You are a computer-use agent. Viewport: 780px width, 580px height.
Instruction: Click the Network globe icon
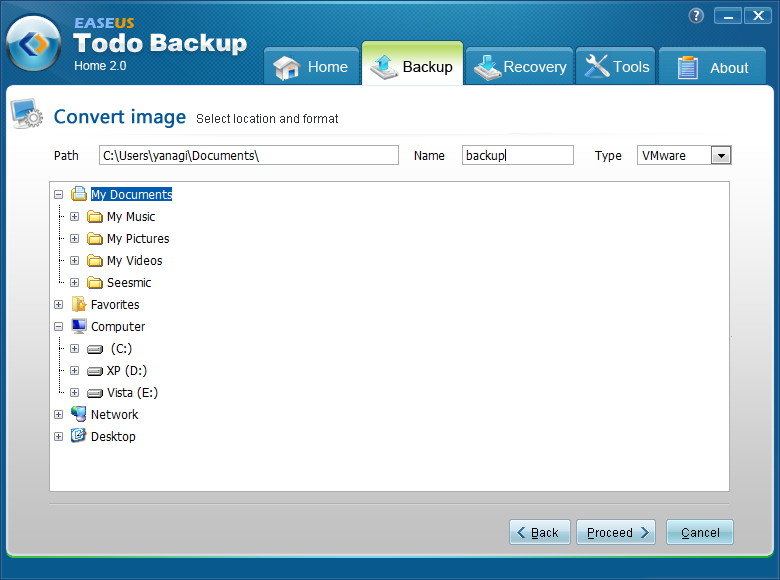(79, 414)
